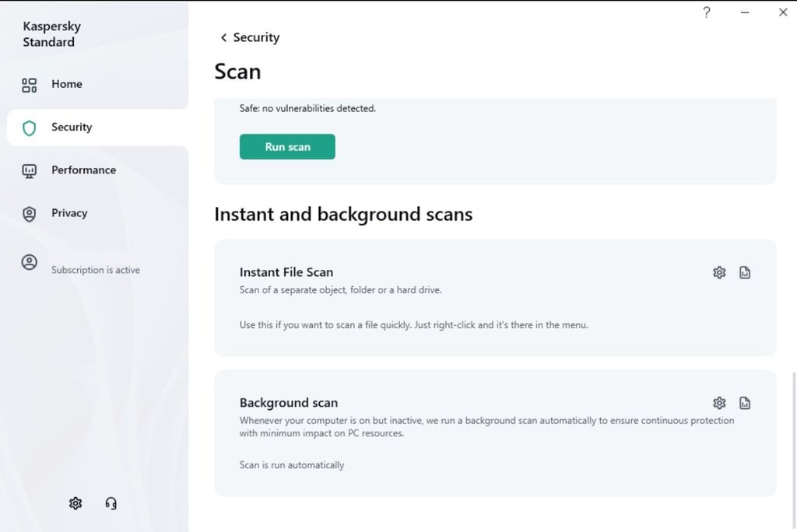
Task: Go back to Security via chevron
Action: [x=223, y=37]
